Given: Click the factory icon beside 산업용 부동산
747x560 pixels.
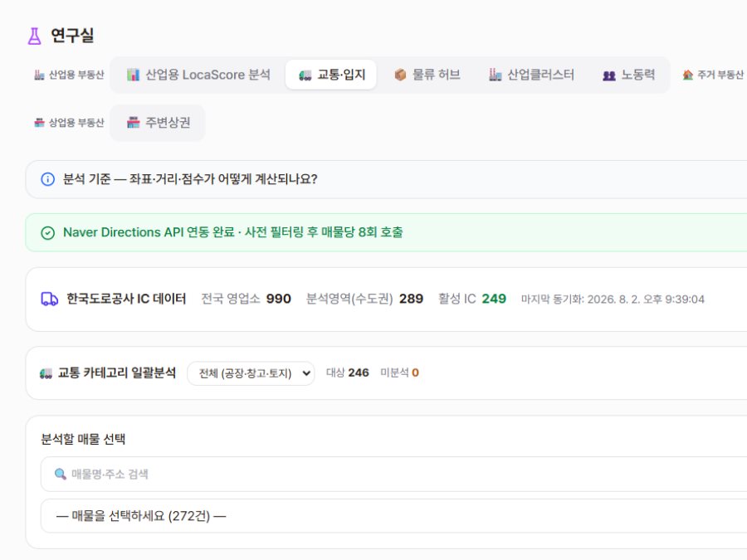Looking at the screenshot, I should coord(40,75).
